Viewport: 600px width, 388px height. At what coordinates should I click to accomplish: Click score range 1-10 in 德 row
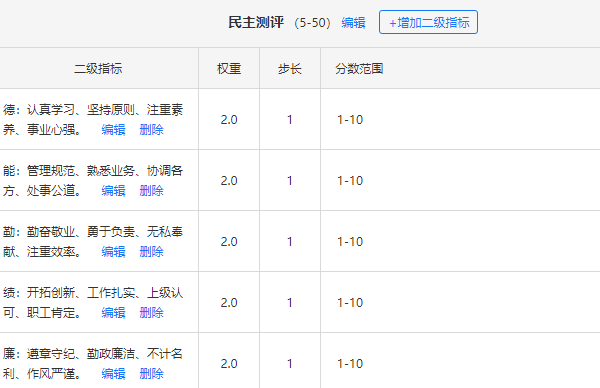pos(350,120)
